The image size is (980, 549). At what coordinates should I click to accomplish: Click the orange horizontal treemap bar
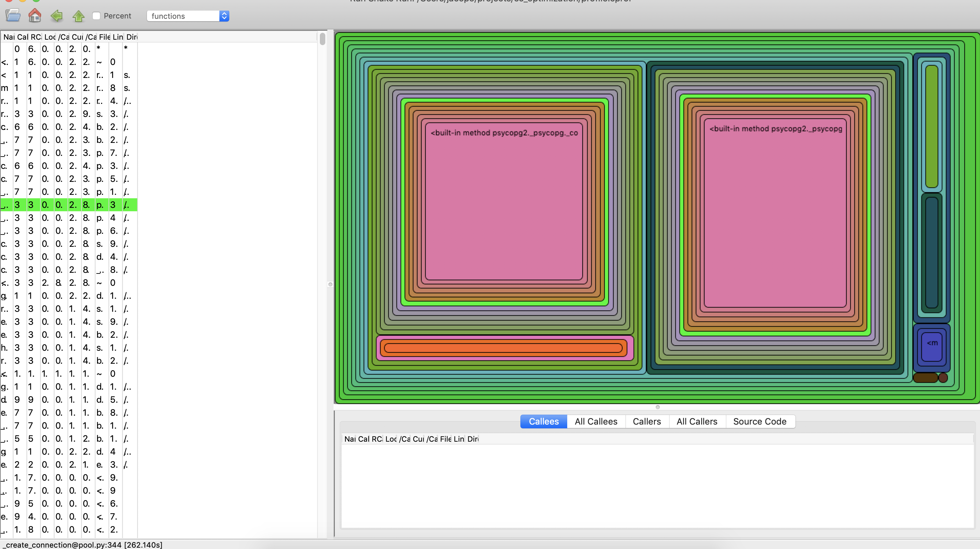503,348
